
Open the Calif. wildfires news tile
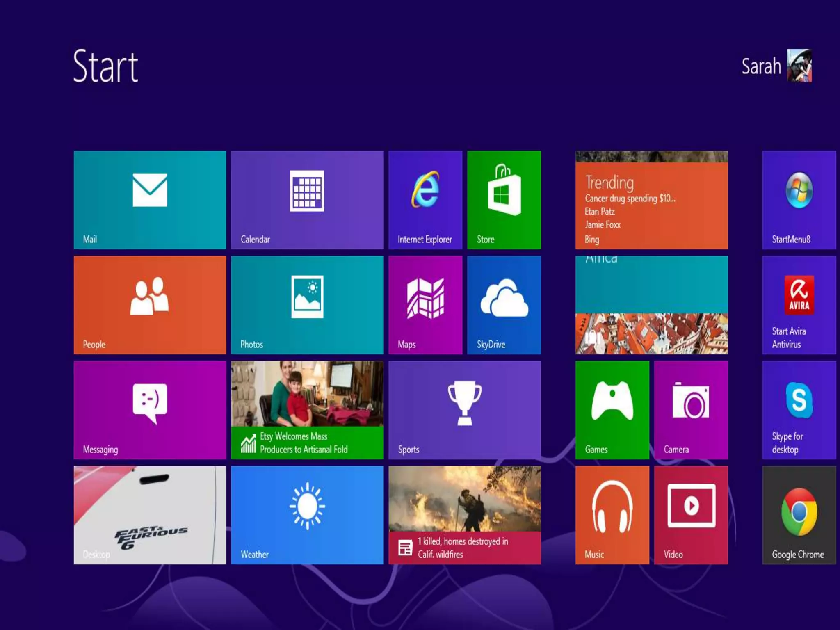(x=465, y=515)
